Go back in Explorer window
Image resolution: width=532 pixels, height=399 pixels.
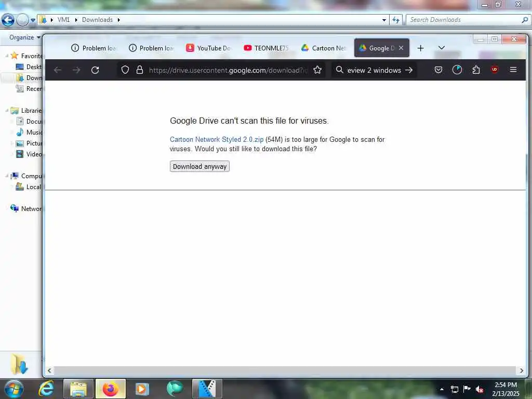[x=8, y=20]
